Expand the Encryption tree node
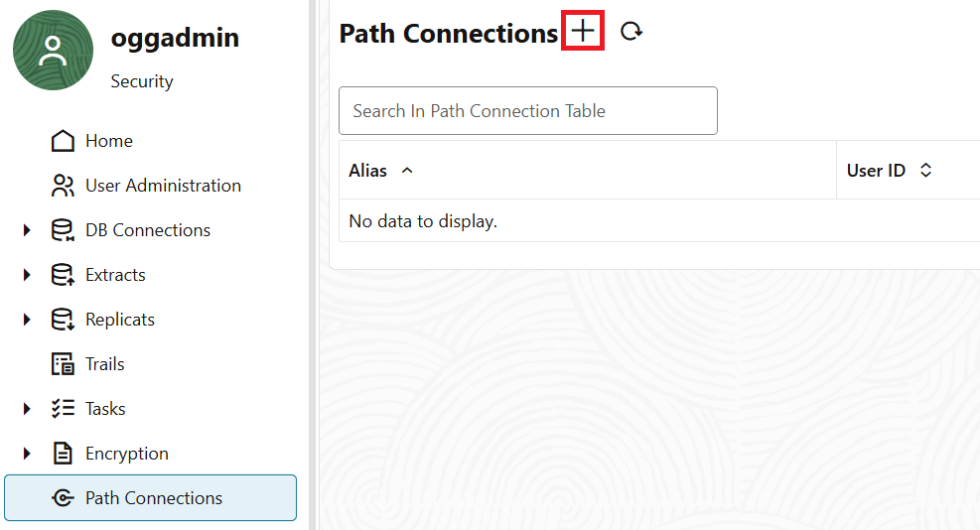 click(27, 454)
